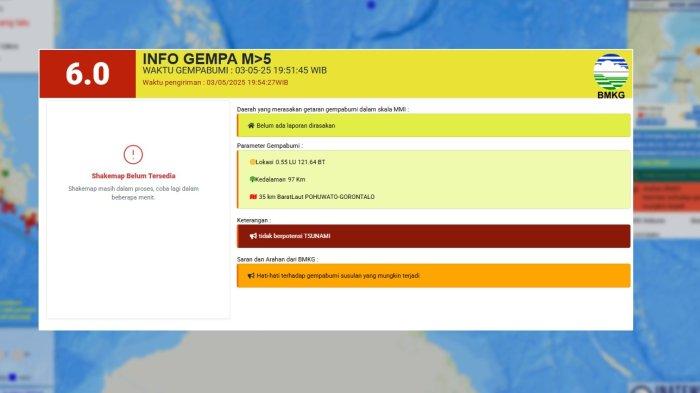Click the Shakemap warning exclamation icon
This screenshot has width=700, height=393.
(133, 155)
